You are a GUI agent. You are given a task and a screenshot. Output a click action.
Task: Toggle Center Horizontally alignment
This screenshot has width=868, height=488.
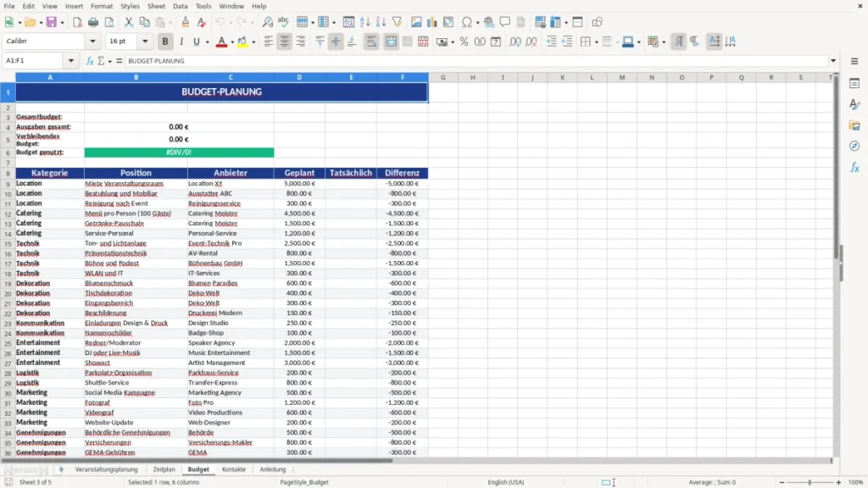click(285, 42)
